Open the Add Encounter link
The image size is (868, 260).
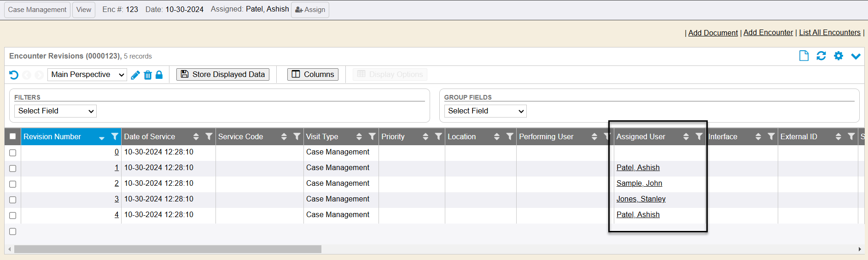coord(768,33)
